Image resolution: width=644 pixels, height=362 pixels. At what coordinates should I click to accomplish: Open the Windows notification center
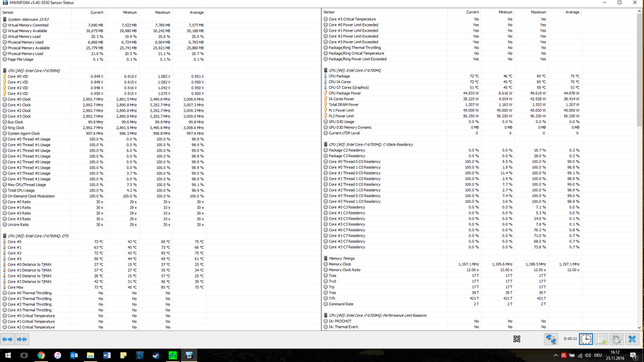pyautogui.click(x=634, y=355)
